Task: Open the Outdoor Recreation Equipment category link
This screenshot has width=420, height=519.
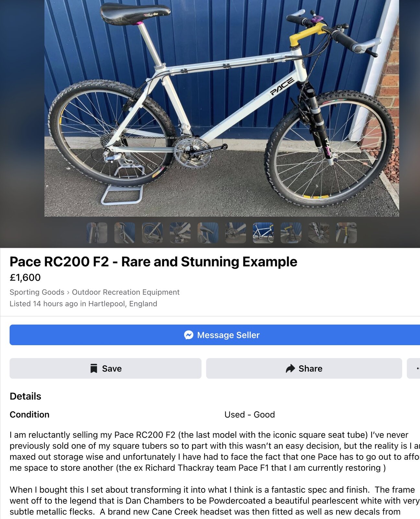Action: [126, 292]
